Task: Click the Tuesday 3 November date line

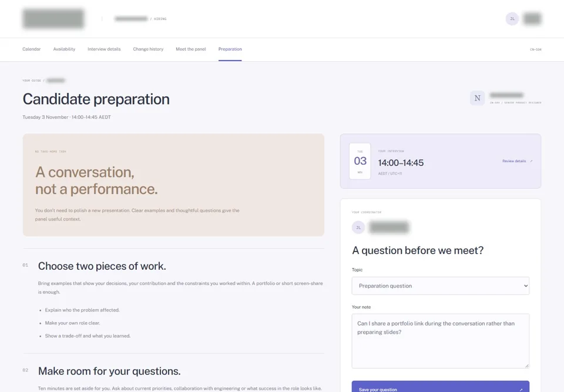Action: [66, 117]
